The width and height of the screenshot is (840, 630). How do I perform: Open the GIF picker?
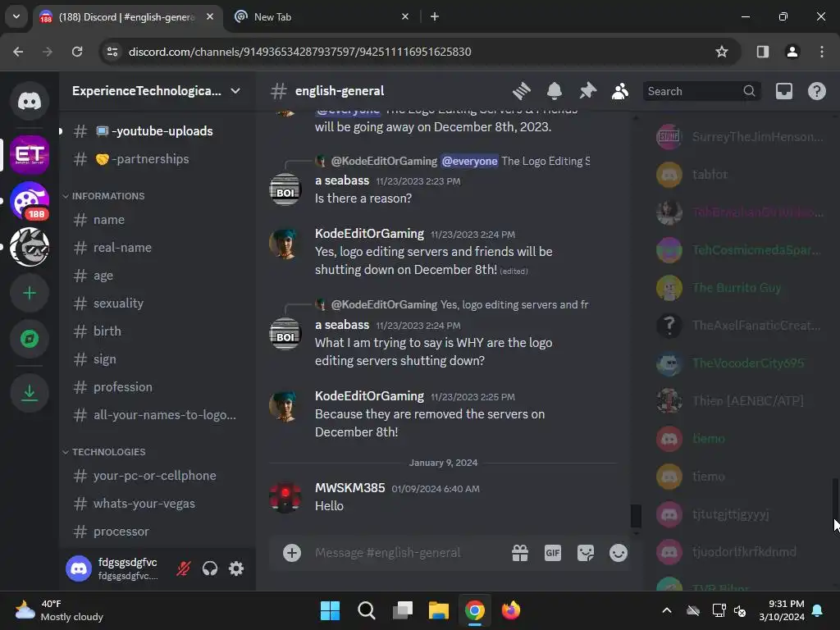(x=553, y=553)
